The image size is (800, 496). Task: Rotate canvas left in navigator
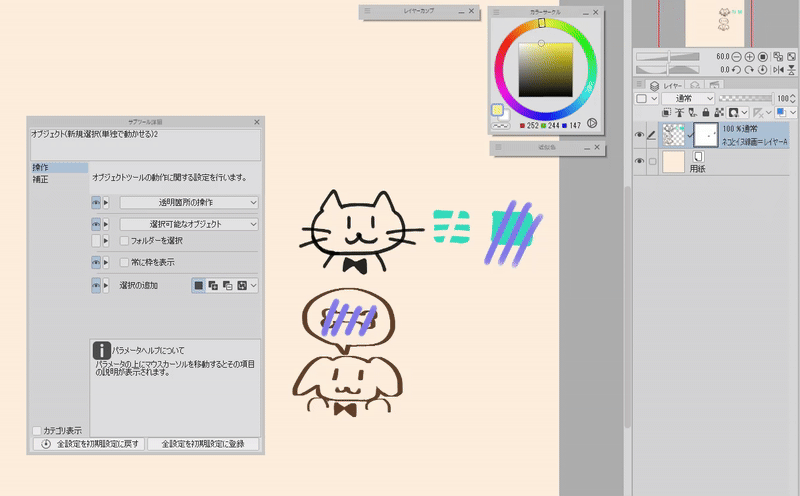pyautogui.click(x=736, y=70)
